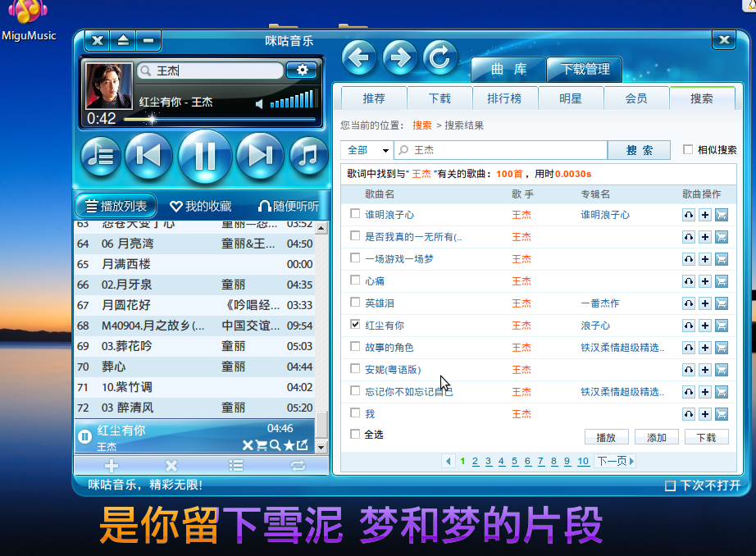The image size is (756, 556).
Task: Switch to the 明星 tab
Action: [571, 98]
